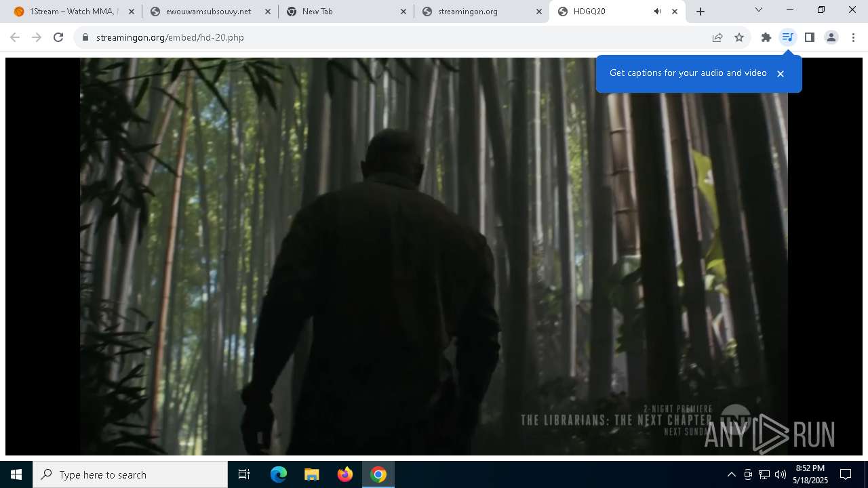Image resolution: width=868 pixels, height=488 pixels.
Task: Open a new browser tab
Action: 701,12
